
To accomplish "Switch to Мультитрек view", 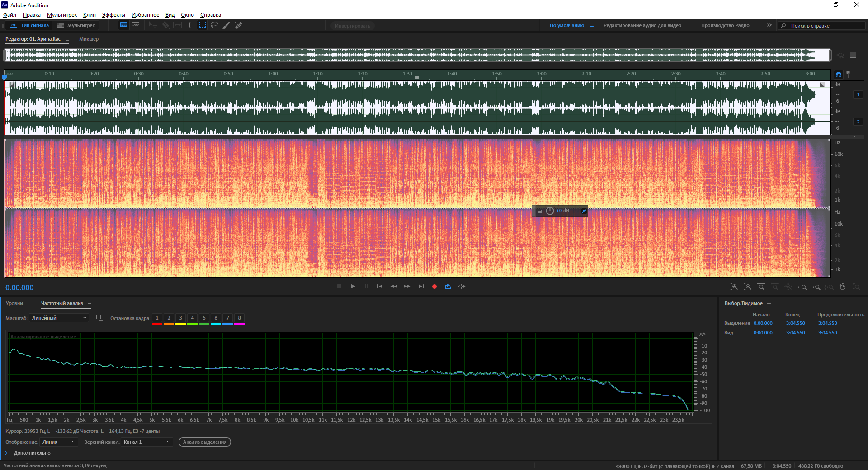I will click(76, 25).
